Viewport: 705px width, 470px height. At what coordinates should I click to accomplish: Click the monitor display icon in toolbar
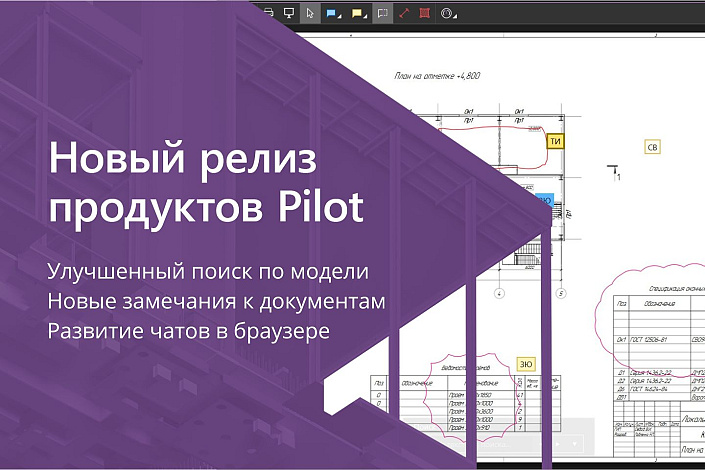tap(289, 13)
